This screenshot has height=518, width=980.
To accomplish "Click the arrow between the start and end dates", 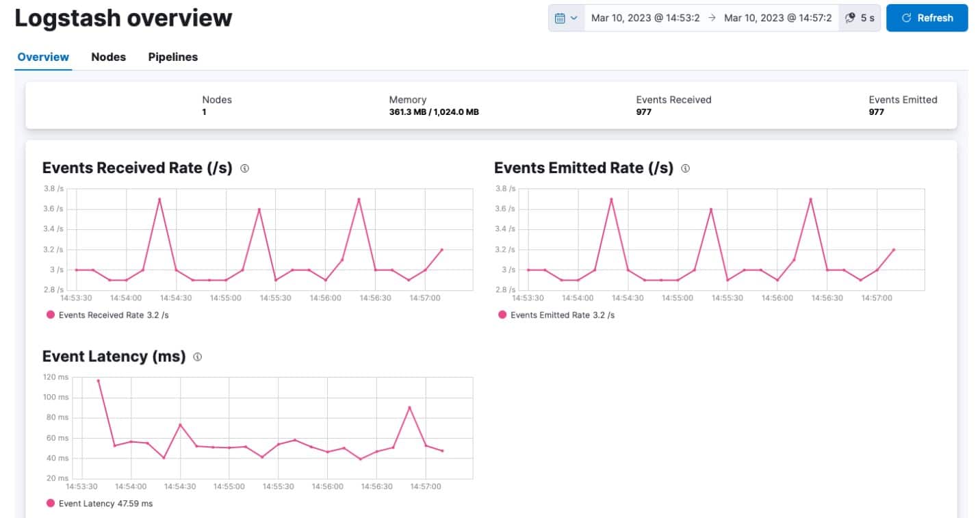I will pyautogui.click(x=712, y=18).
